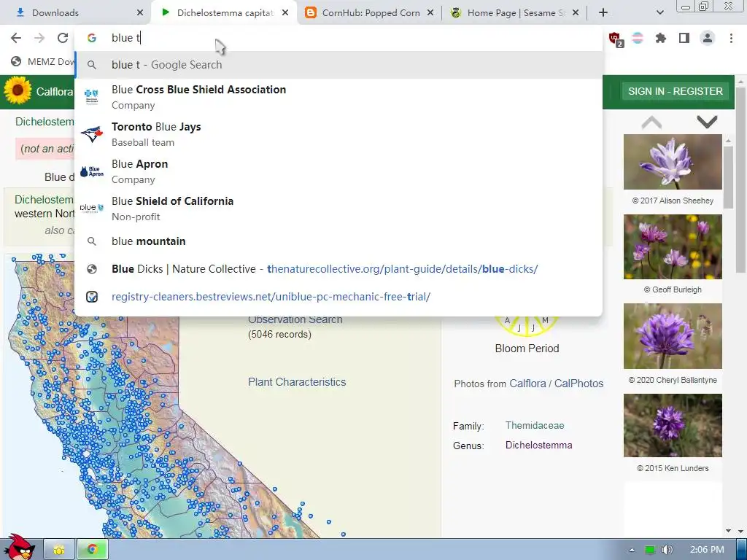Click the Calflora sunflower logo
747x560 pixels.
pos(18,90)
